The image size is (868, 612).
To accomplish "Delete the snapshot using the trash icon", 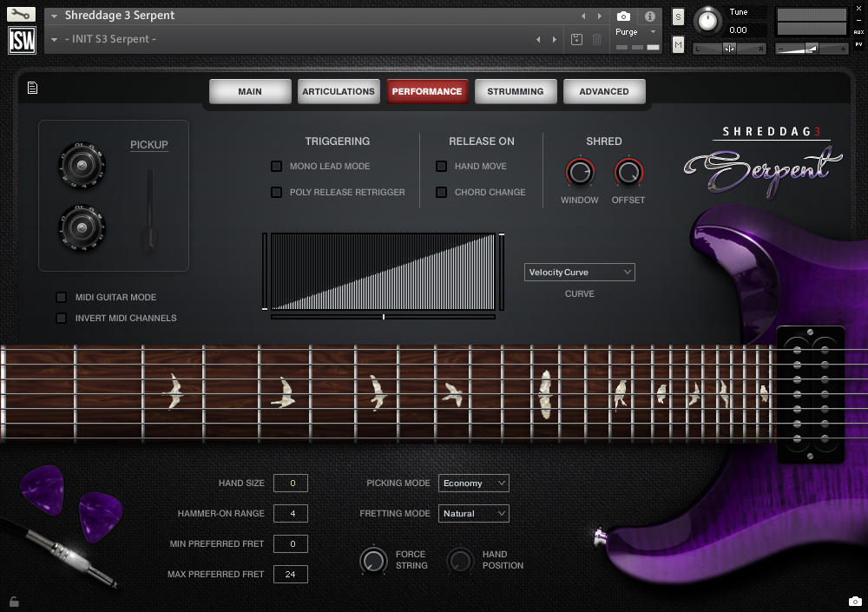I will click(596, 38).
